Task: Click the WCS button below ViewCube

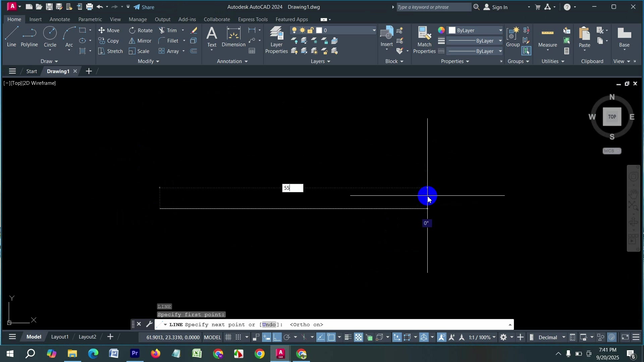Action: click(612, 151)
